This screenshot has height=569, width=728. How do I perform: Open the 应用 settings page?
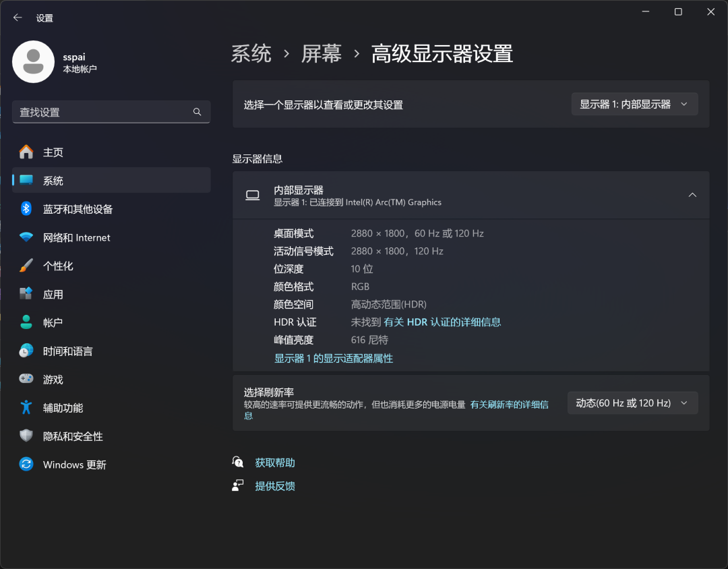(x=111, y=294)
